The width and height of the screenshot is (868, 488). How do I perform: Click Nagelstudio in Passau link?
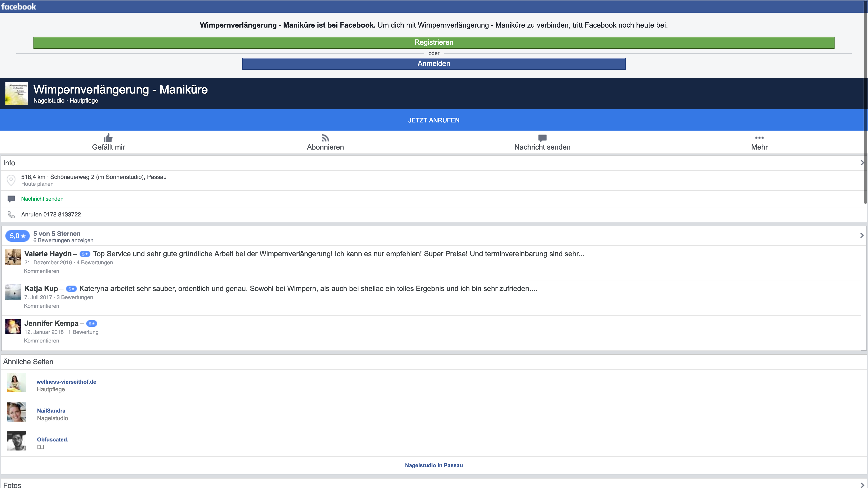click(x=434, y=465)
